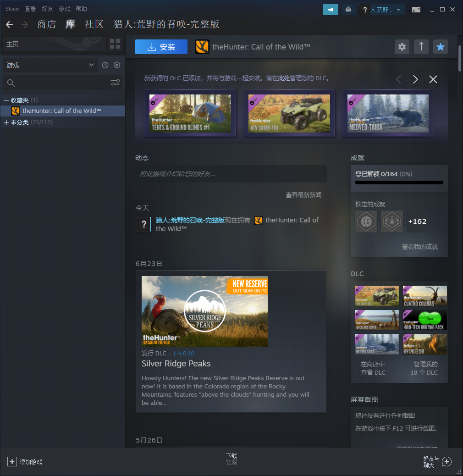Switch library to grid view icon
The width and height of the screenshot is (463, 476).
[115, 44]
